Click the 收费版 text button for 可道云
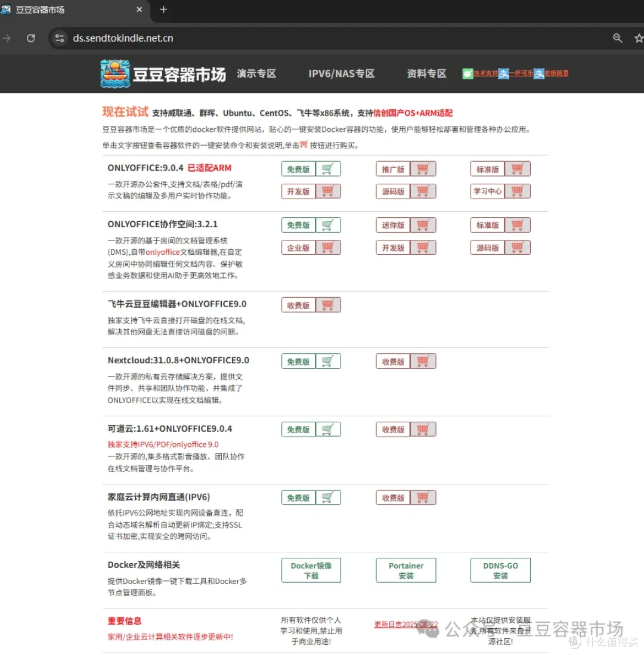Screen dimensions: 644x655 pos(393,430)
